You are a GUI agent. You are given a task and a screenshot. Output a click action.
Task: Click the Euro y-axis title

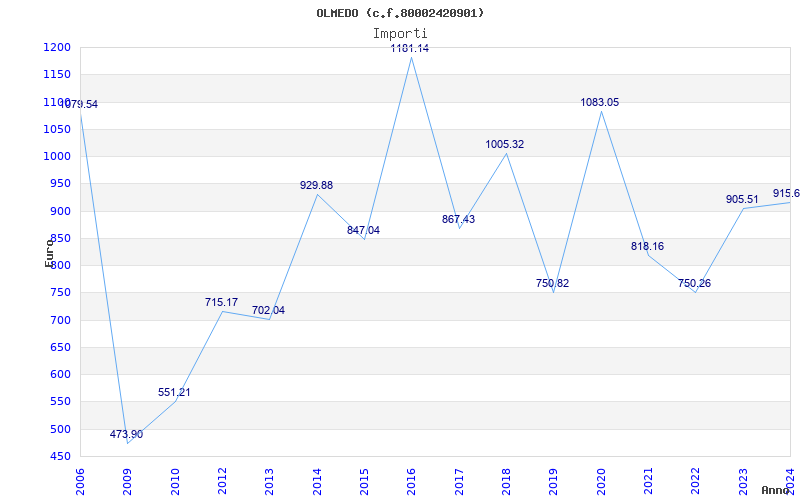pyautogui.click(x=49, y=253)
